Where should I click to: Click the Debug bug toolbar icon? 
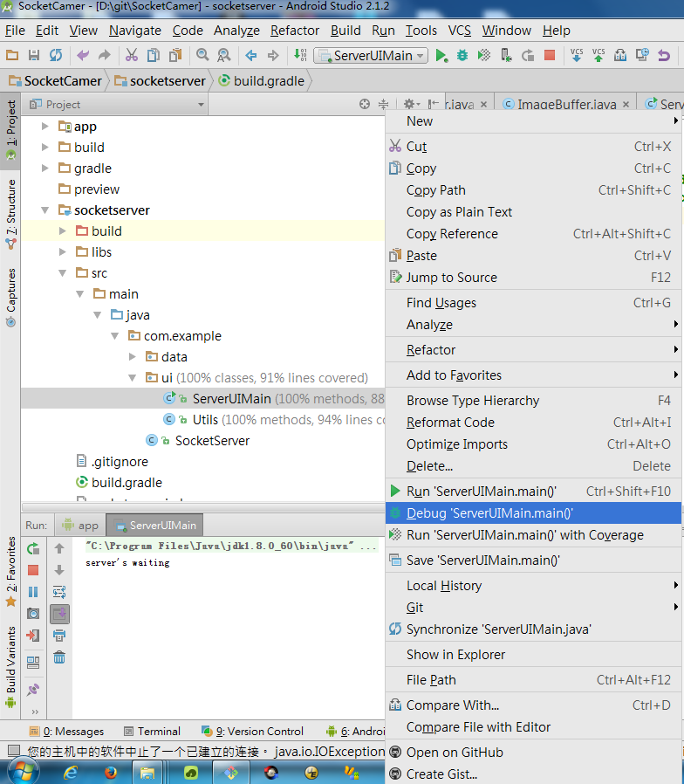462,55
